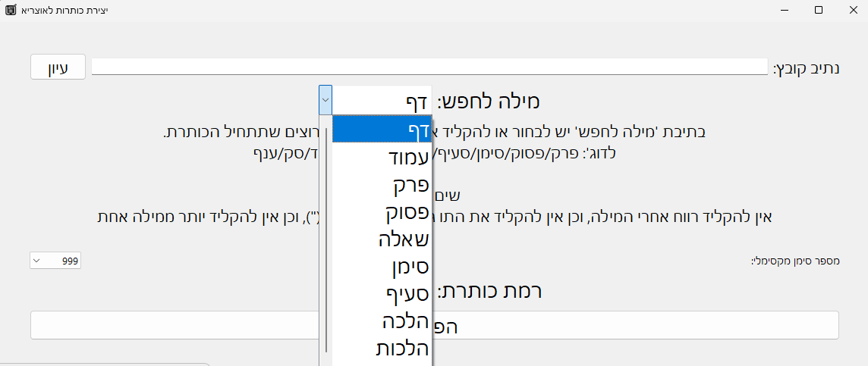Click the עיון browse button

(x=58, y=67)
